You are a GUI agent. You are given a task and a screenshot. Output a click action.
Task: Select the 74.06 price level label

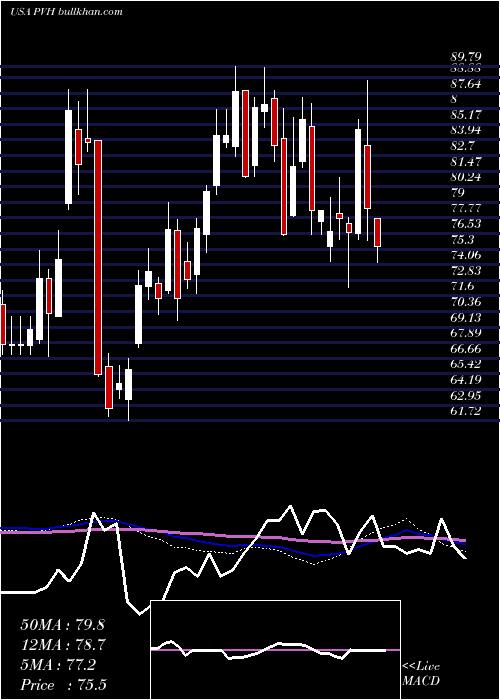(x=466, y=255)
